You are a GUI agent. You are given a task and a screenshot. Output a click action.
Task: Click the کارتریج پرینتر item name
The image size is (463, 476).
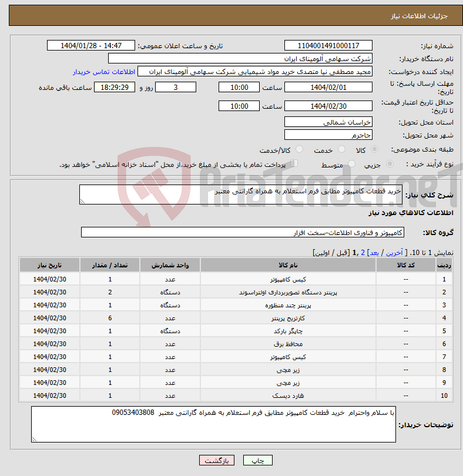(x=288, y=318)
